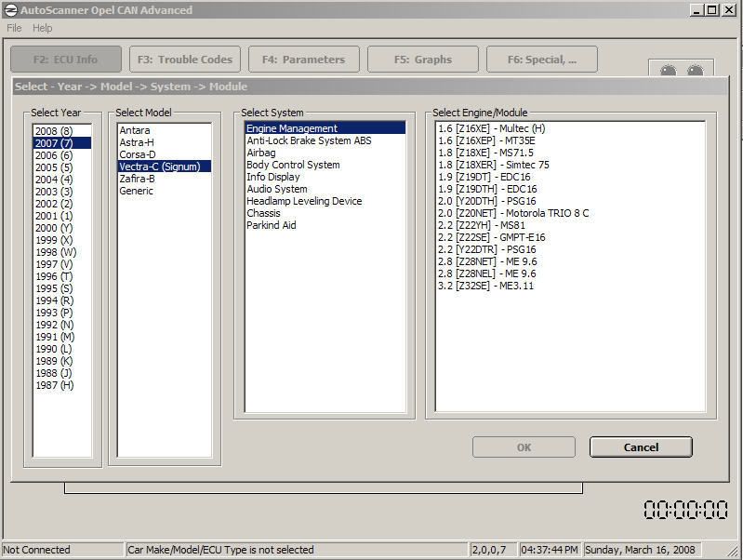Select year 1987 (H)
This screenshot has height=560, width=743.
coord(62,385)
